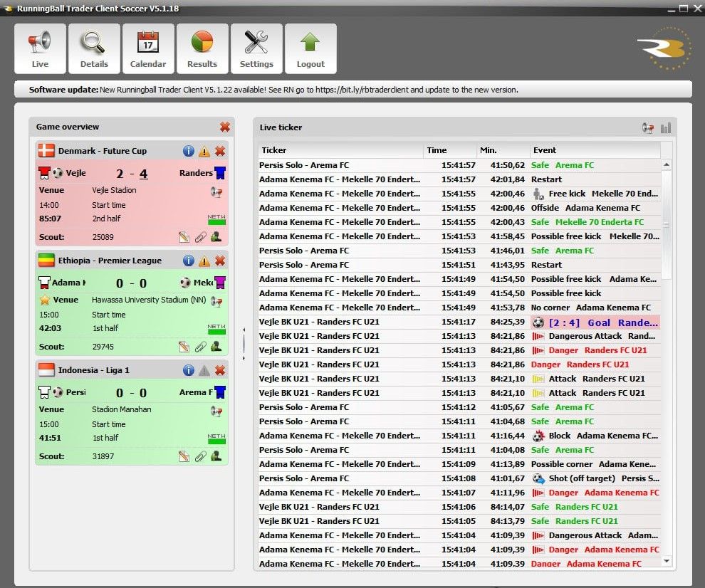Select the Free kick Mekelle 70 ticker row

459,194
